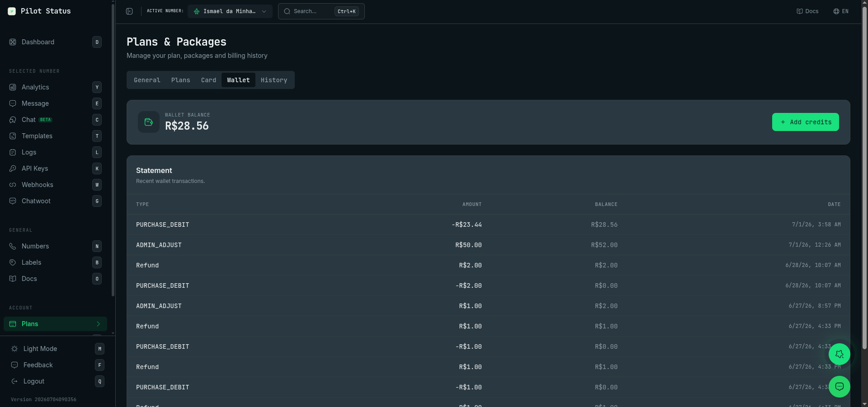868x407 pixels.
Task: Click the -R$23.44 amount cell
Action: 467,225
